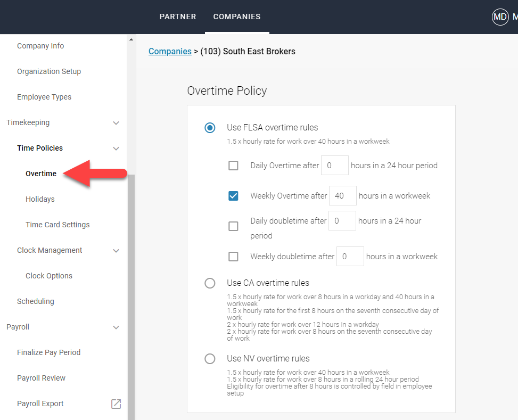Switch to the COMPANIES tab
518x420 pixels.
tap(237, 17)
